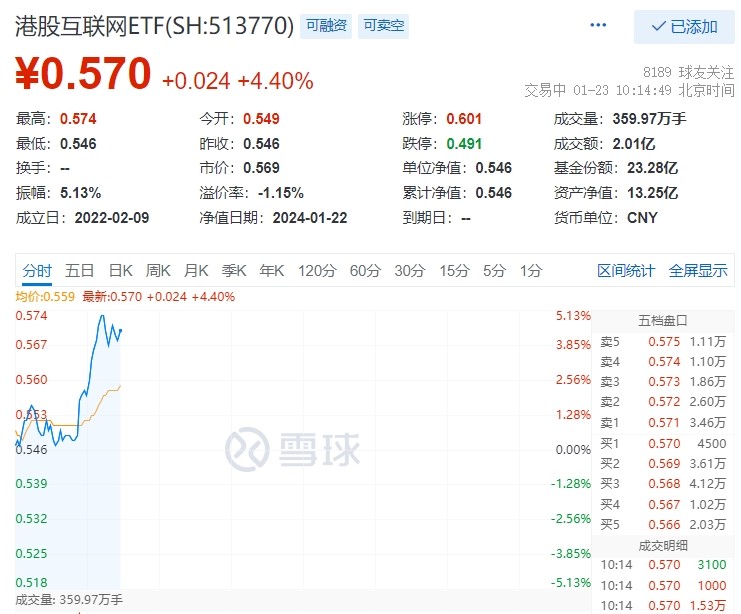Open the three-dots more options menu
Screen dimensions: 741x614
pyautogui.click(x=598, y=26)
